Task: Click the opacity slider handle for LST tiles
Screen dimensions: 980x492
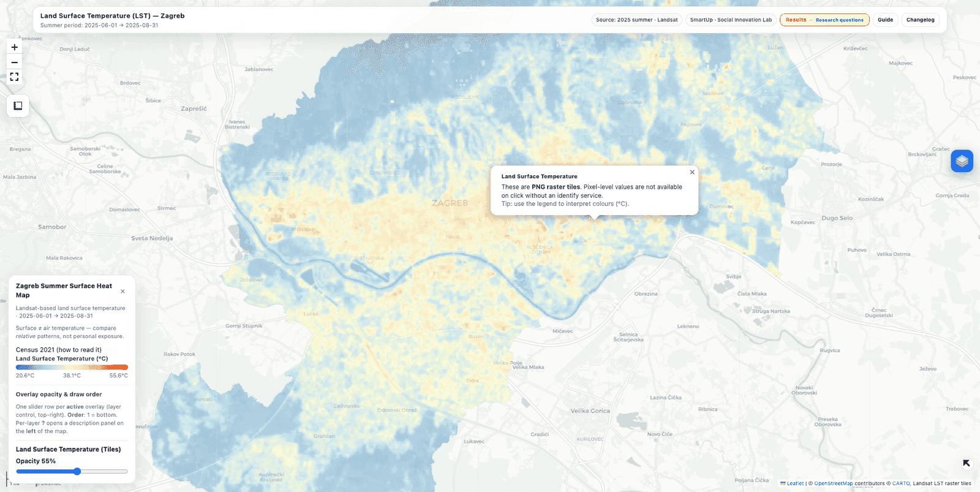Action: tap(77, 471)
